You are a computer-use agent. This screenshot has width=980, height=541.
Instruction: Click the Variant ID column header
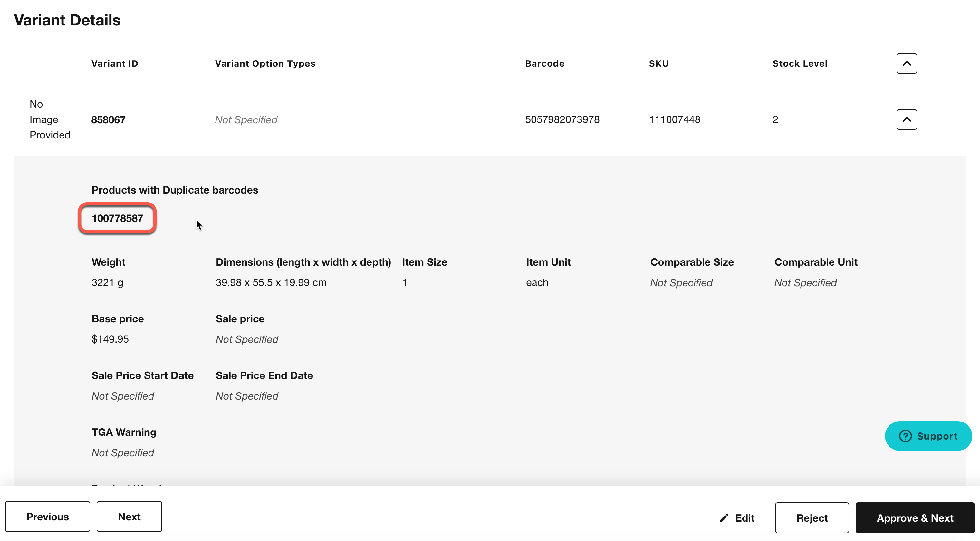coord(115,63)
